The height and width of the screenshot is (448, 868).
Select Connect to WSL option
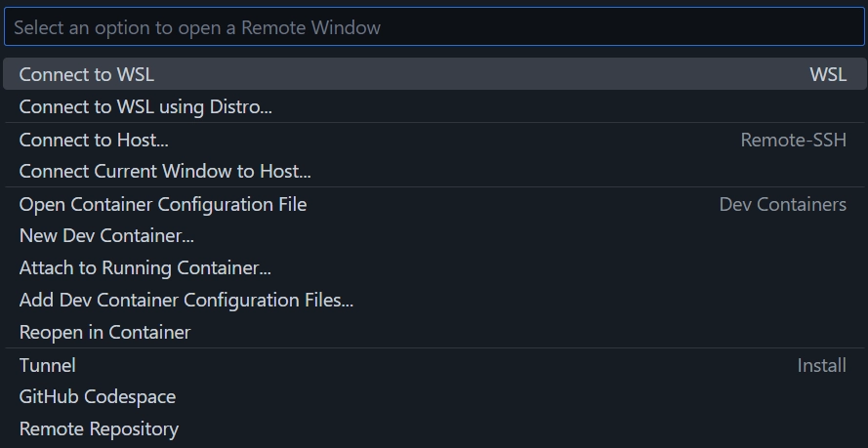(x=87, y=74)
